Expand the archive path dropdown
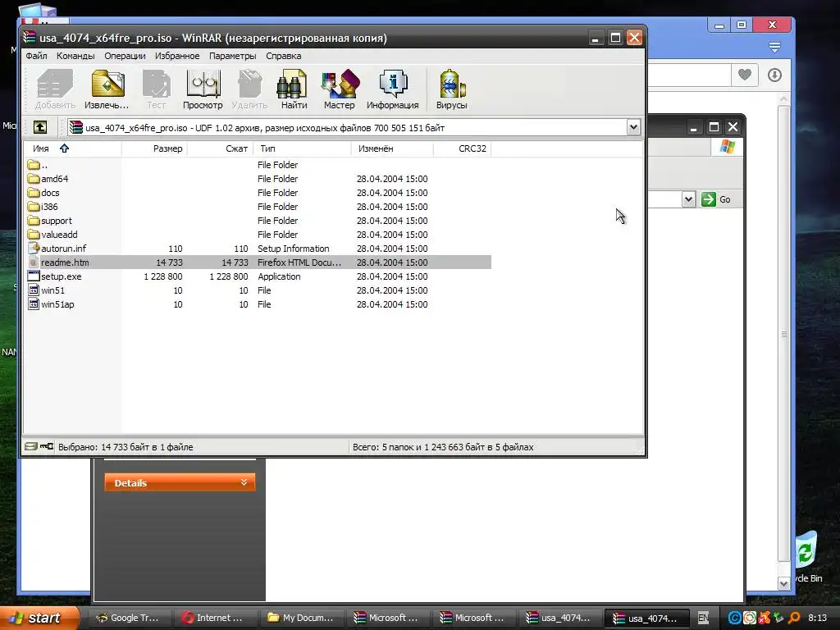The image size is (840, 630). point(633,127)
